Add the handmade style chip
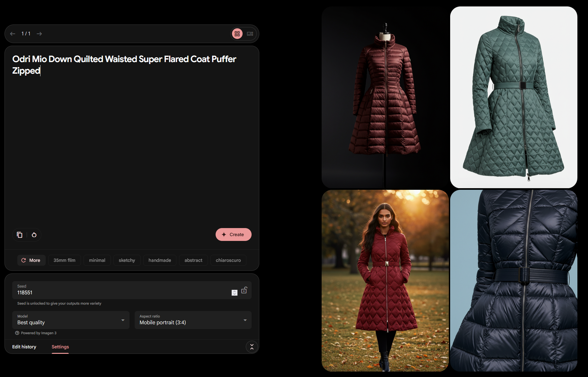The width and height of the screenshot is (588, 377). coord(160,260)
